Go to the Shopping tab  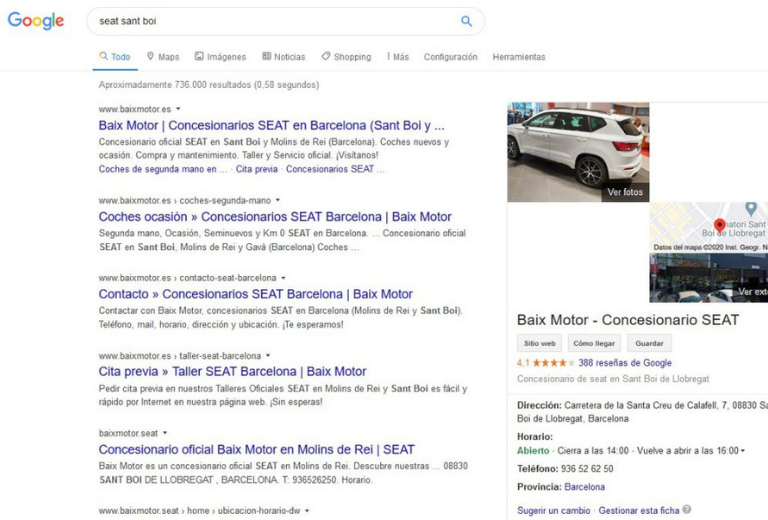[346, 56]
